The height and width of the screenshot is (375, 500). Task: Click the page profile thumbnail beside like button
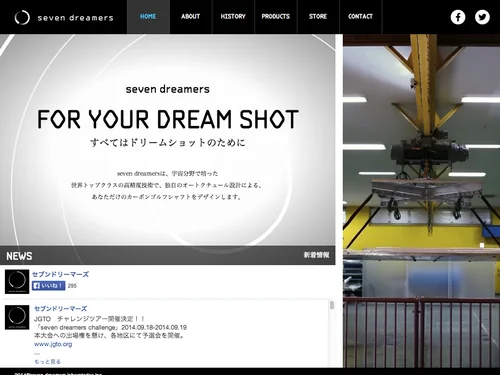[17, 282]
